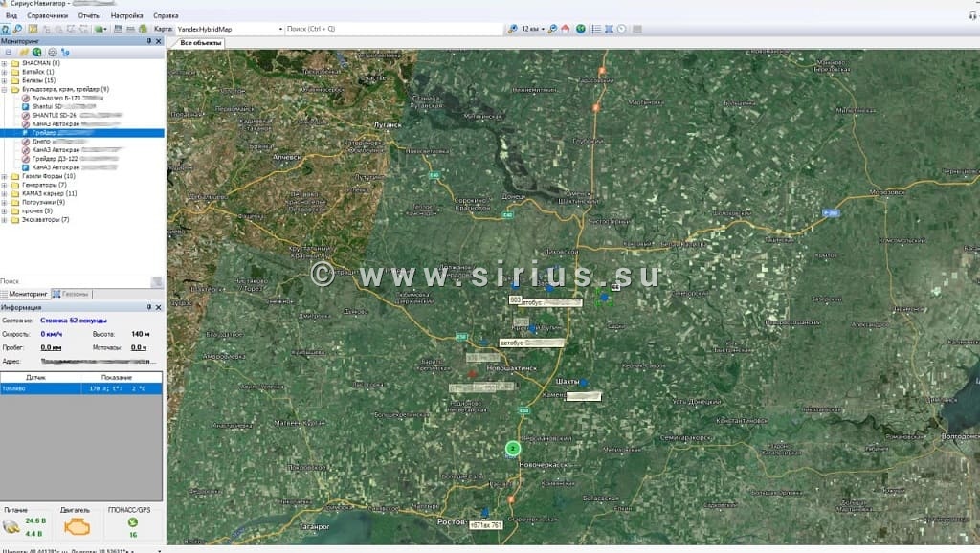Click the list view icon in map toolbar
The height and width of the screenshot is (553, 980).
pos(595,29)
